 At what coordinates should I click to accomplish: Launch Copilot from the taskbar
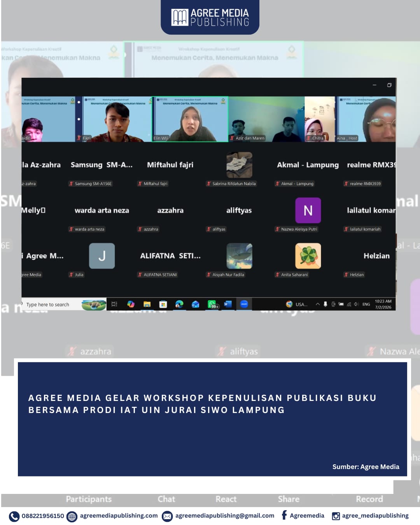point(131,304)
